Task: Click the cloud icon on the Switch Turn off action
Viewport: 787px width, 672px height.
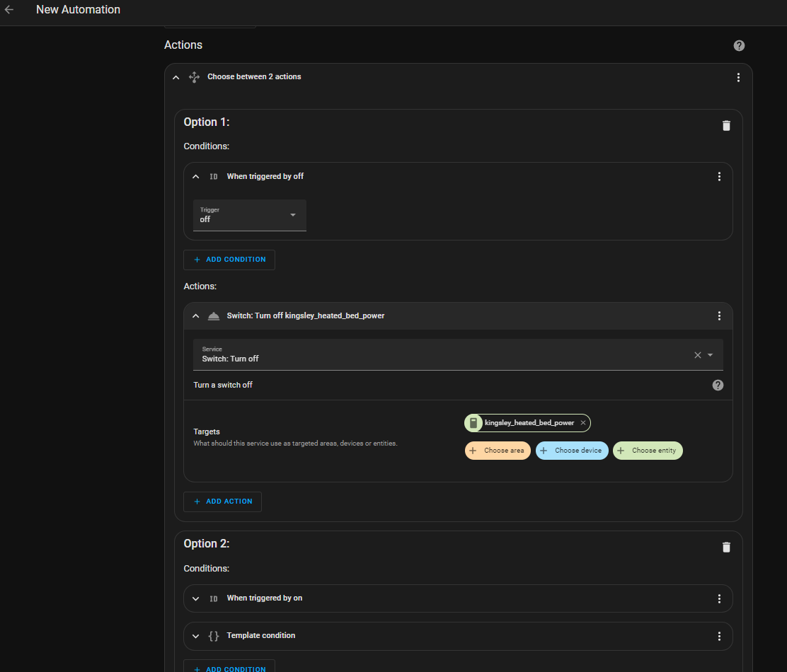Action: tap(214, 315)
